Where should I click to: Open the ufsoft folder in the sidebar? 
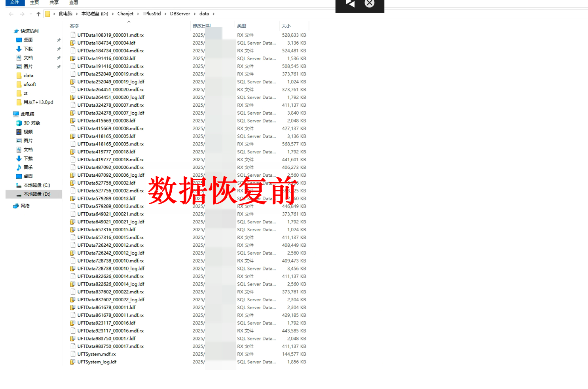coord(30,85)
